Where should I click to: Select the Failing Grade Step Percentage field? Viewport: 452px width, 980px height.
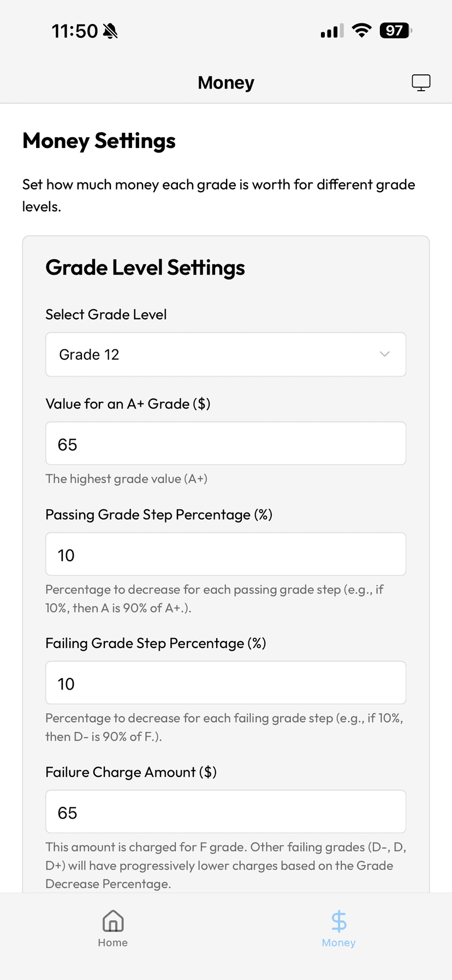(226, 682)
